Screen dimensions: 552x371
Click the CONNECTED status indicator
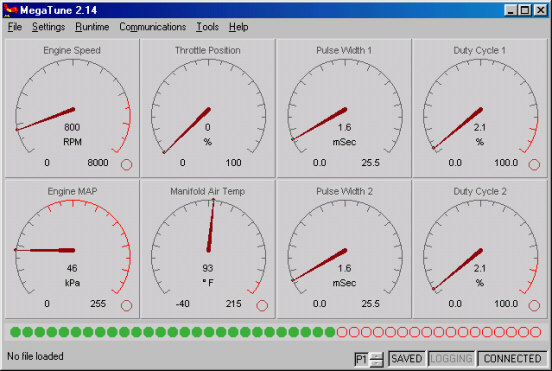[x=512, y=359]
